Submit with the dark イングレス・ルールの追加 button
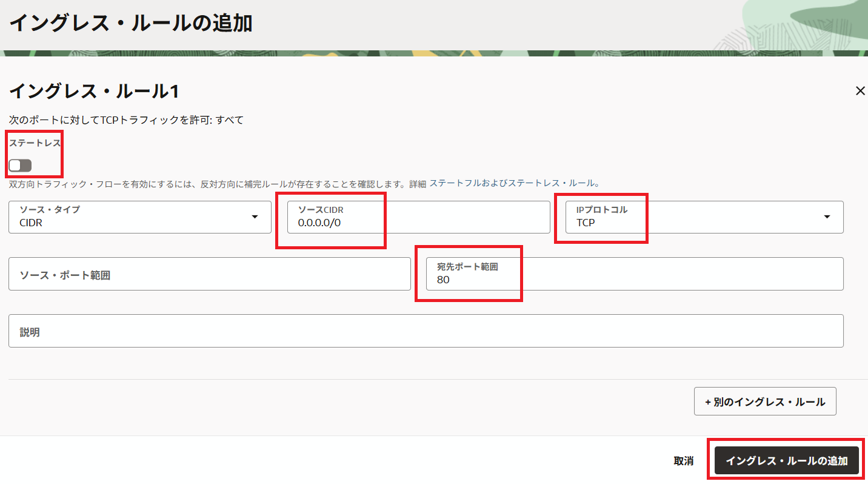This screenshot has width=868, height=484. pyautogui.click(x=786, y=461)
